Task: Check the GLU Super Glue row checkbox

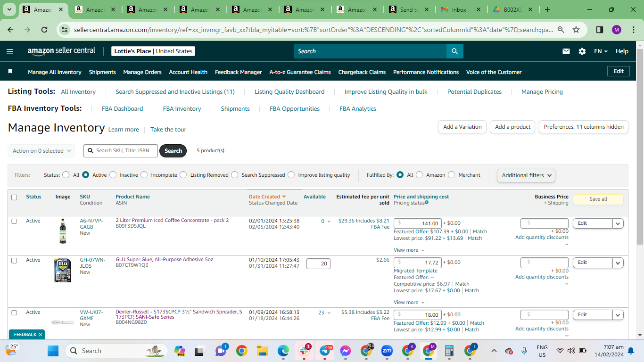Action: (14, 260)
